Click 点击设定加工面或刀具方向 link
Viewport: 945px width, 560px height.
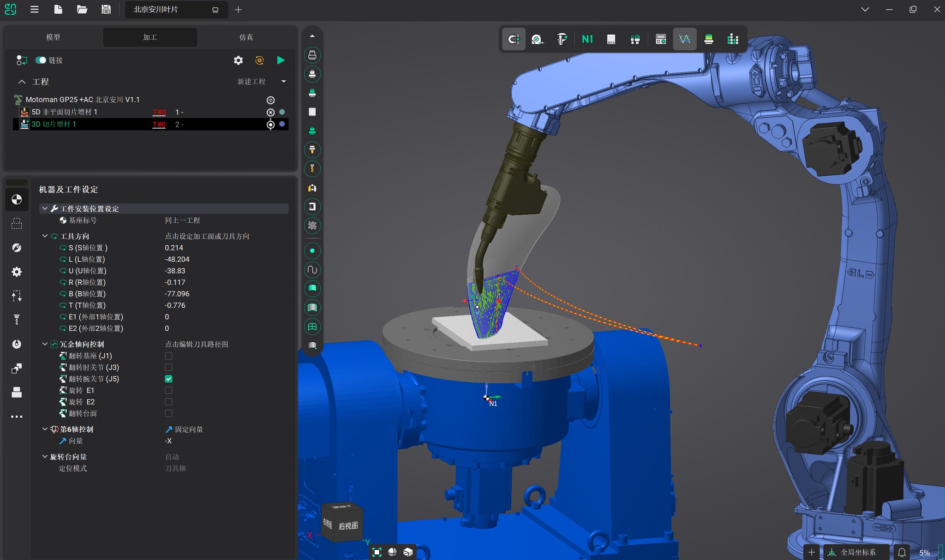(x=207, y=236)
